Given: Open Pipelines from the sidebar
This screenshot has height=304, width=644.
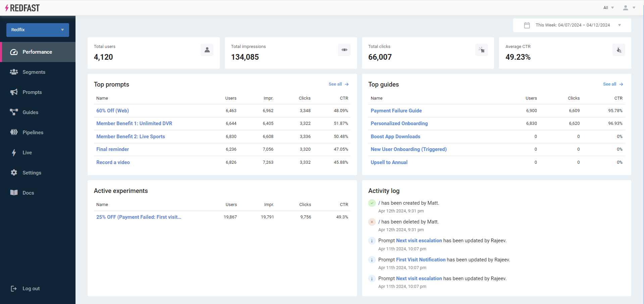Looking at the screenshot, I should coord(33,133).
